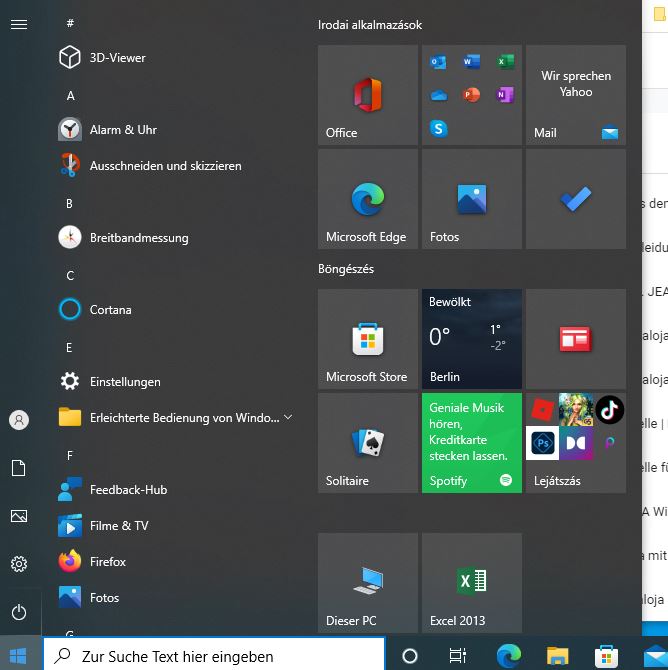Open the green Spotify tile

472,443
